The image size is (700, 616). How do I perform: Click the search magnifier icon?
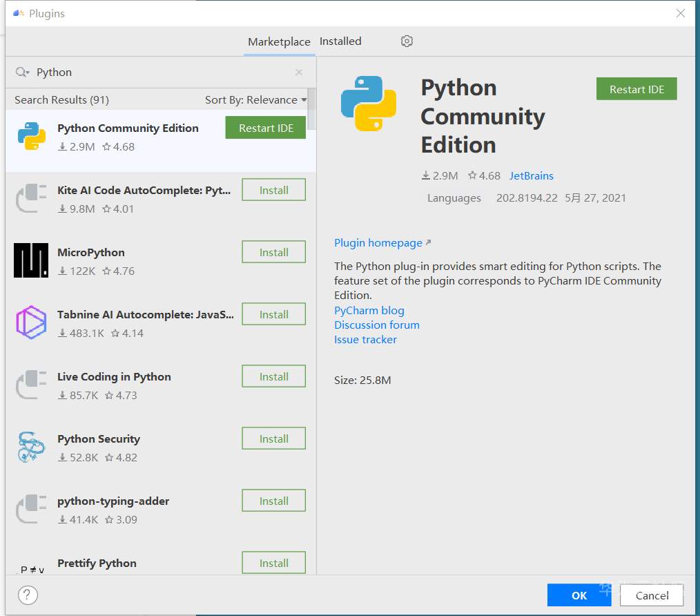21,73
